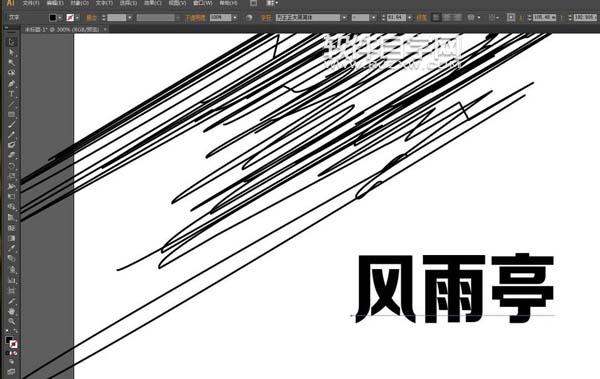
Task: Select the Shape Builder tool
Action: (12, 207)
